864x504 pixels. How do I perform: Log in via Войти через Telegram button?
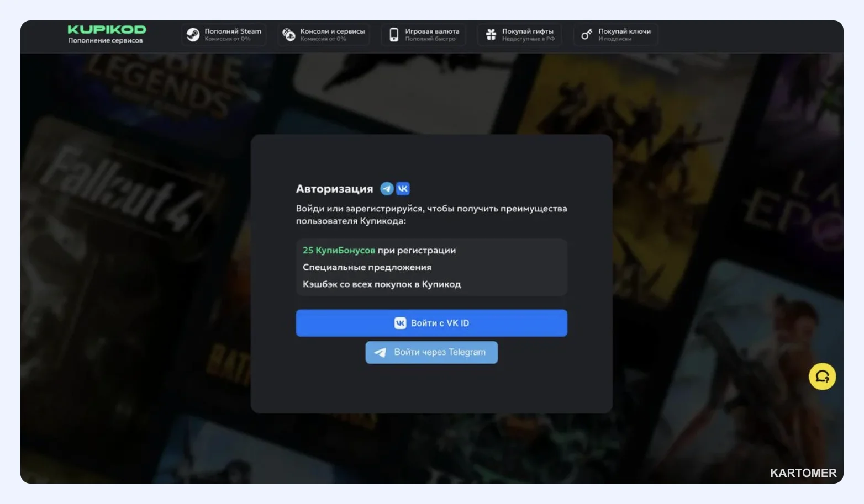(431, 352)
